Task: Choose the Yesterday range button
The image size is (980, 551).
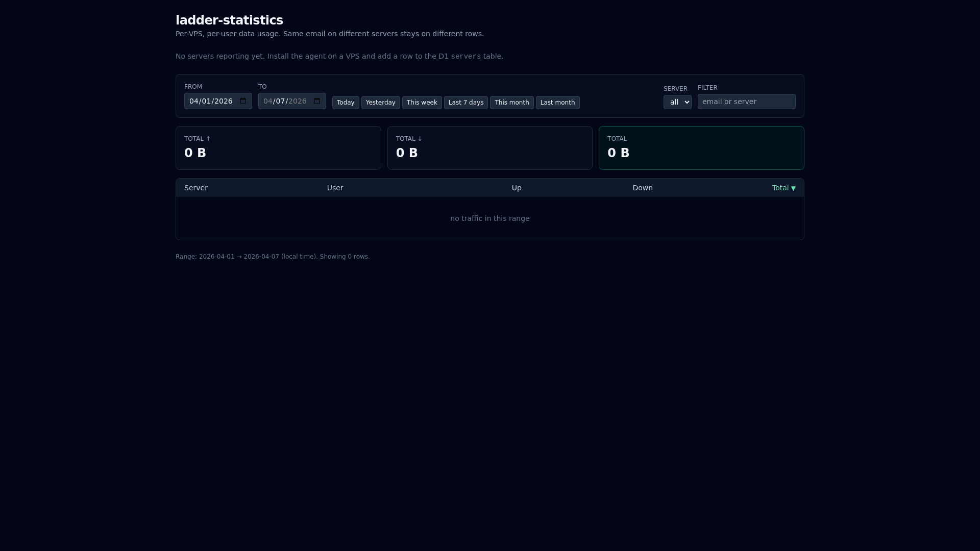Action: click(381, 103)
